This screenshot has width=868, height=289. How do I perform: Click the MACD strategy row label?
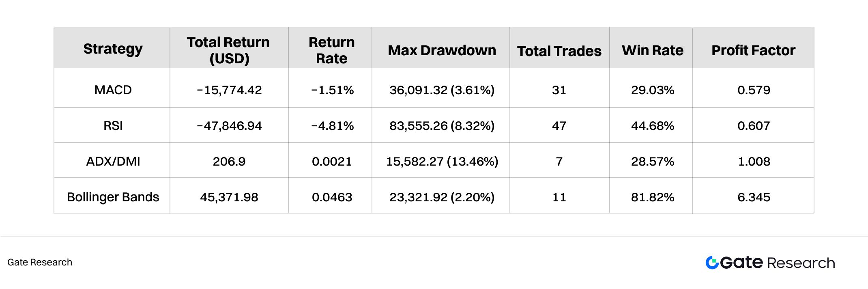[x=113, y=90]
